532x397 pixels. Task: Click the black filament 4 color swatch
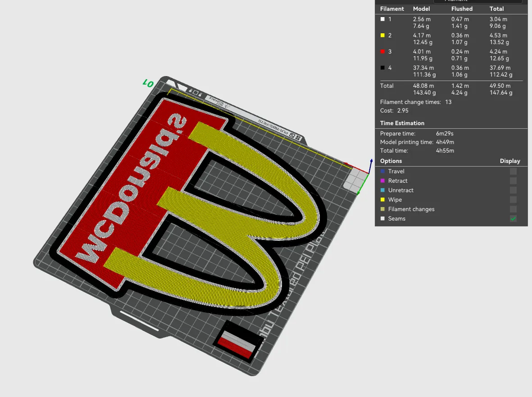(x=383, y=68)
